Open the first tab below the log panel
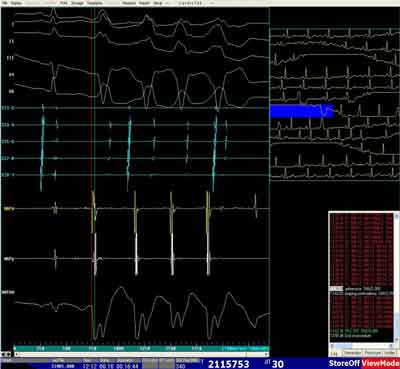 pyautogui.click(x=335, y=353)
